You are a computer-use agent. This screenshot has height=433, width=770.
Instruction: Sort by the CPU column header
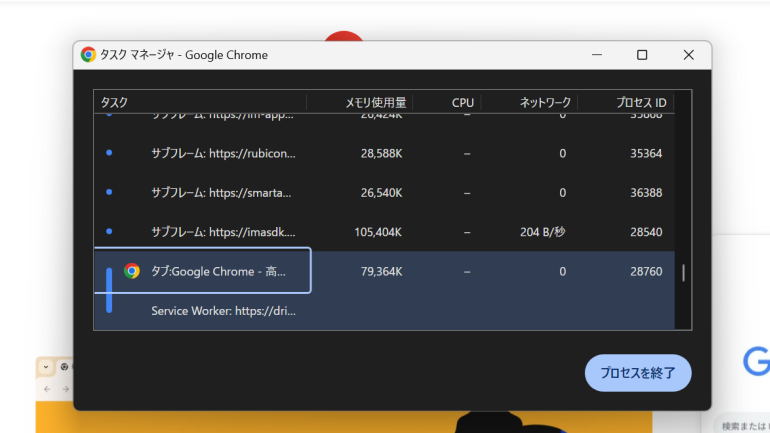point(447,102)
